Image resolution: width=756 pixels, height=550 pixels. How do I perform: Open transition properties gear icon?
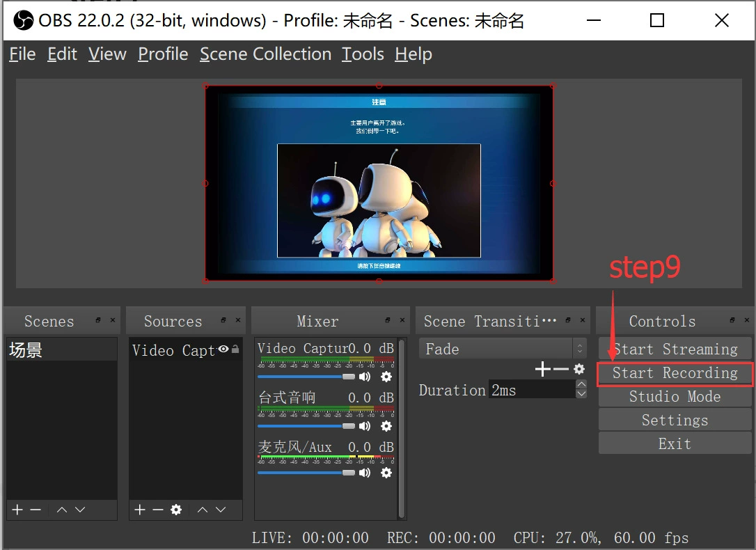pos(579,369)
